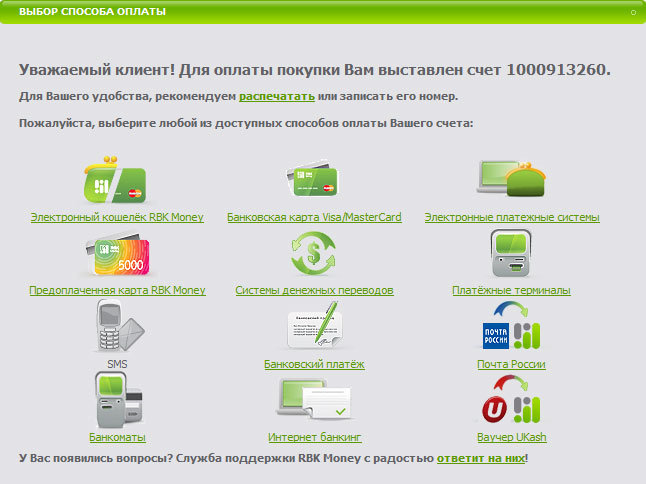Click the mobile phone SMS icon
Image resolution: width=646 pixels, height=484 pixels.
(120, 325)
